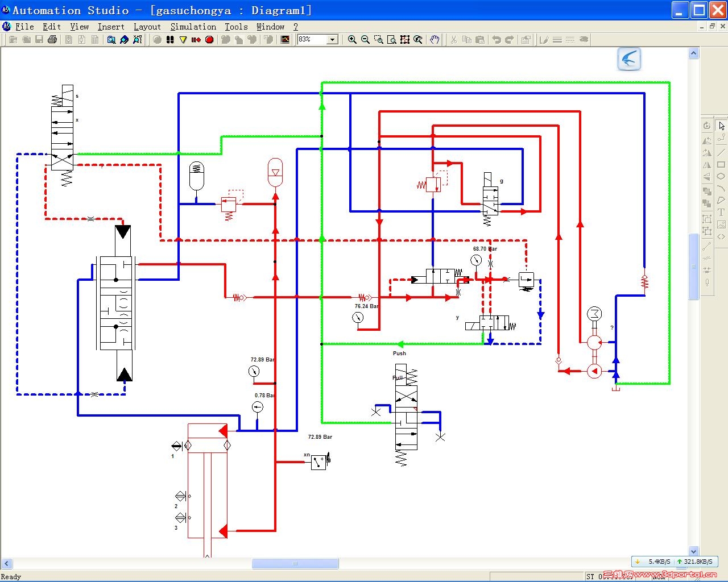Select the polygon drawing tool
Screen dimensions: 728x582
[721, 200]
